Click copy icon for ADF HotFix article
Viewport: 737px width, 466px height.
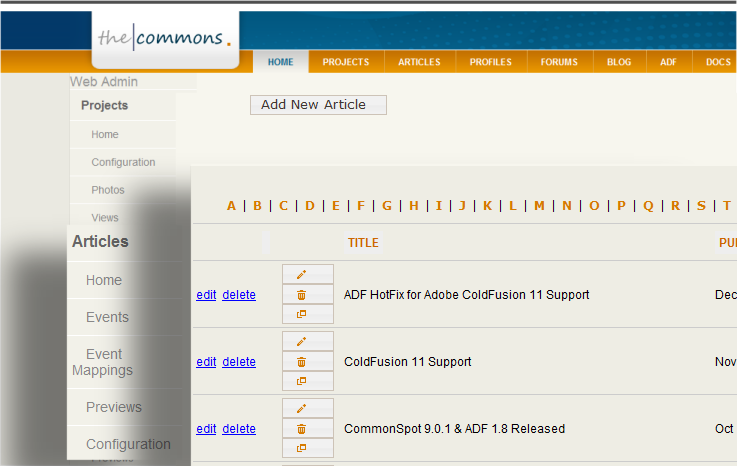(x=308, y=314)
